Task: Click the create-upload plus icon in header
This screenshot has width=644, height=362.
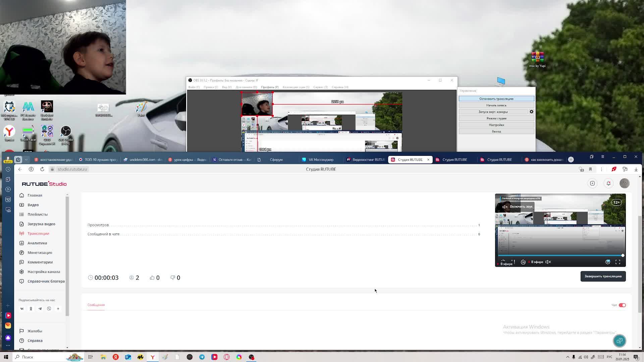Action: click(x=592, y=183)
